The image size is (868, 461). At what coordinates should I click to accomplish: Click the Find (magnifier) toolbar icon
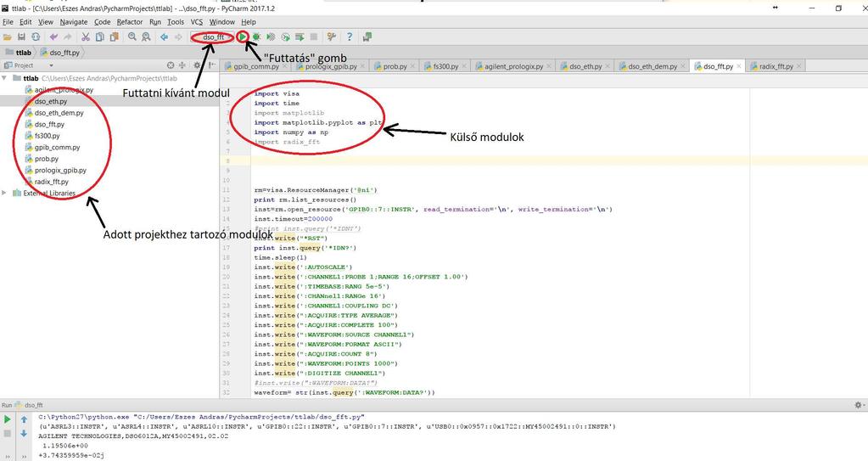click(132, 37)
